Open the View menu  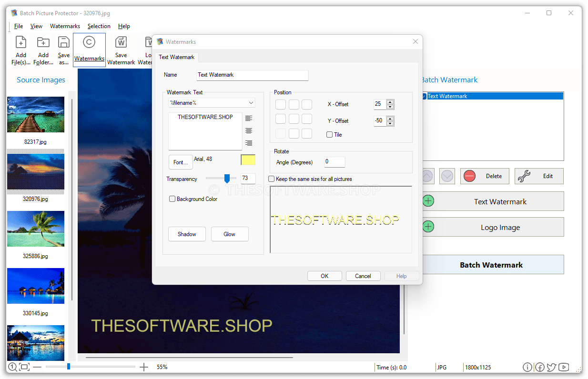36,26
